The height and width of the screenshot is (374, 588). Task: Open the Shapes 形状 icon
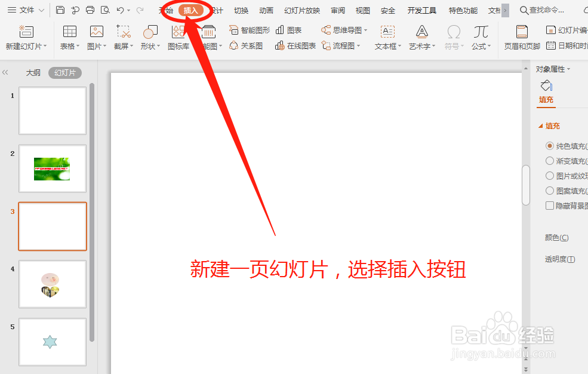[x=150, y=32]
